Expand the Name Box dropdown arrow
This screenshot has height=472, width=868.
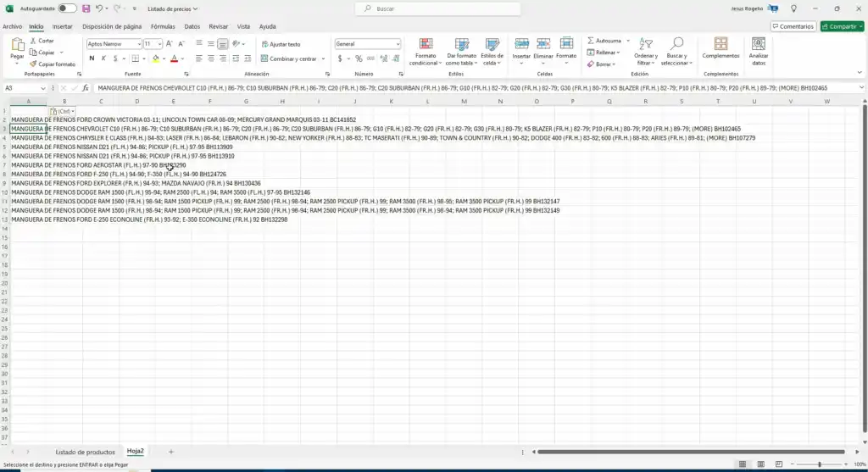pos(42,88)
